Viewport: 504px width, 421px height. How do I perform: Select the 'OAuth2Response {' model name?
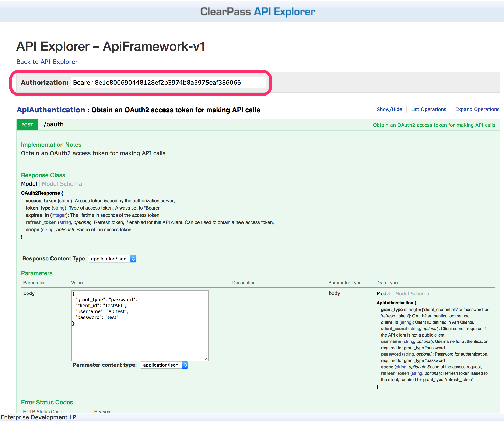point(42,193)
